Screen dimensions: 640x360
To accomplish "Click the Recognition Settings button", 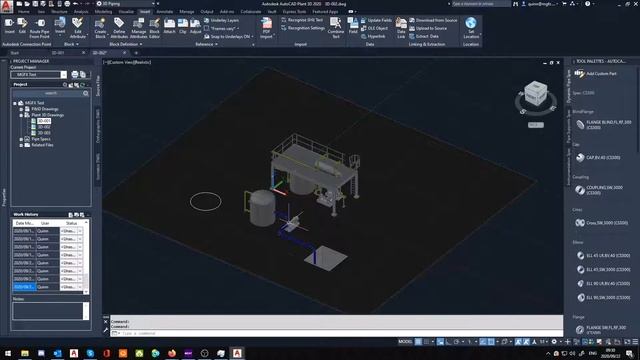I will [x=303, y=28].
